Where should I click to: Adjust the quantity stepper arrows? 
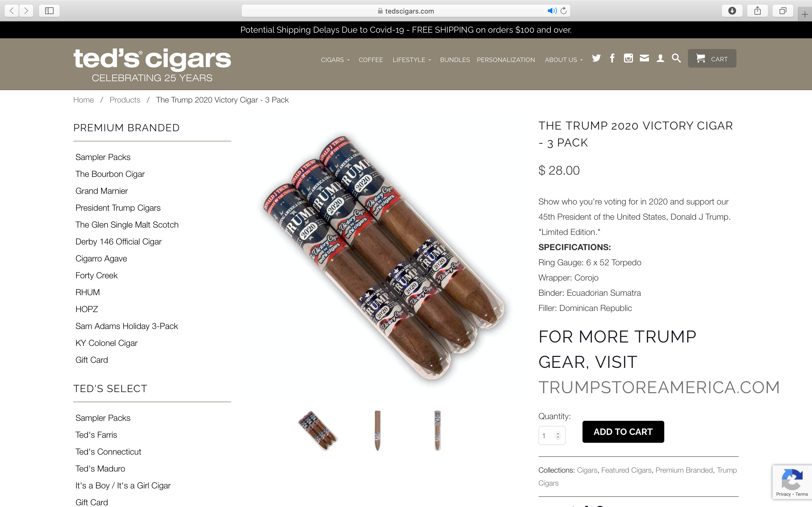(x=558, y=435)
